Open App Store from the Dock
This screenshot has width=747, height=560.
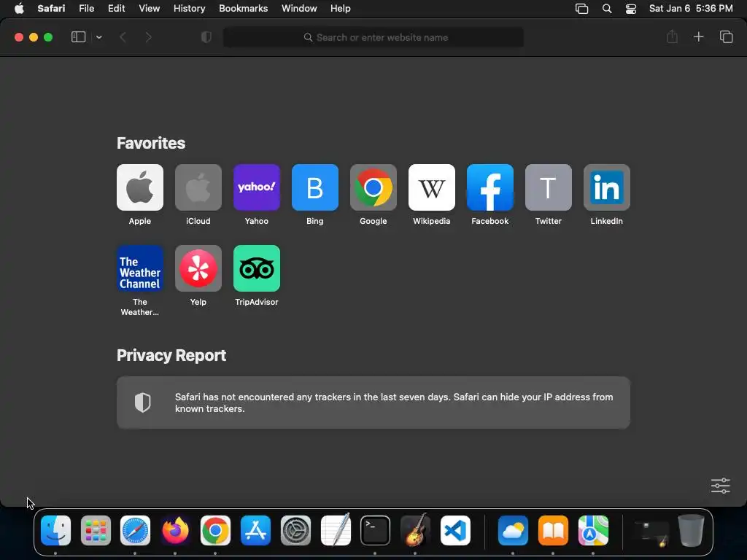(255, 531)
